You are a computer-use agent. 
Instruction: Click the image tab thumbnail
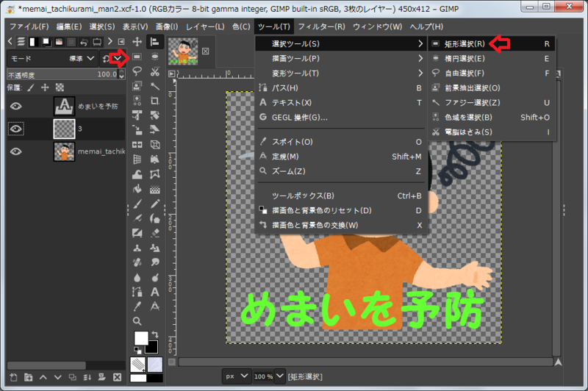point(183,51)
